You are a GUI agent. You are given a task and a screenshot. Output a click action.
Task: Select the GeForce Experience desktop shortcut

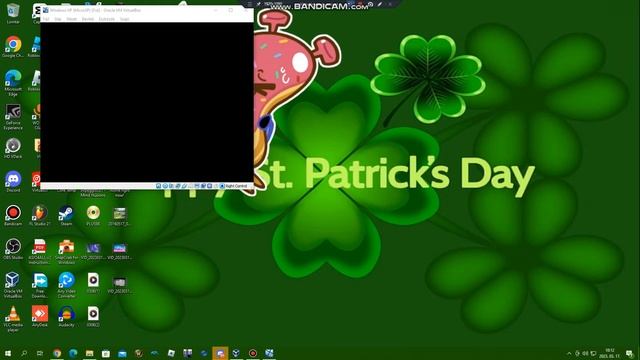click(x=13, y=117)
